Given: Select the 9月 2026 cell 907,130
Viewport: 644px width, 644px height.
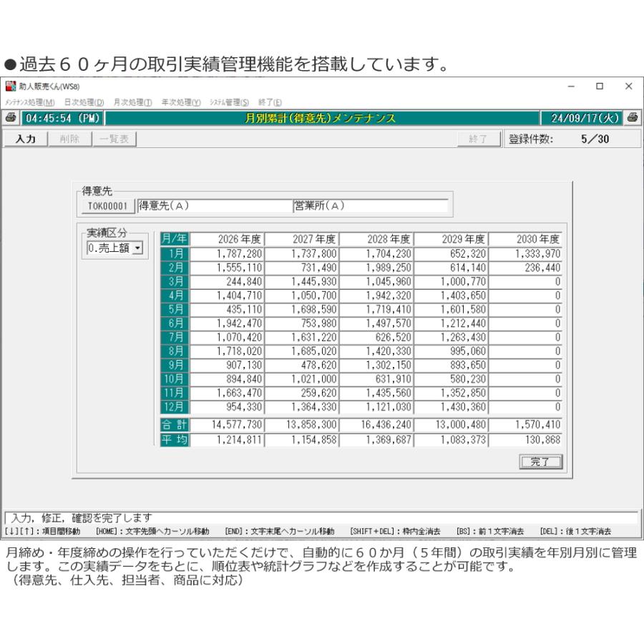Looking at the screenshot, I should (227, 365).
